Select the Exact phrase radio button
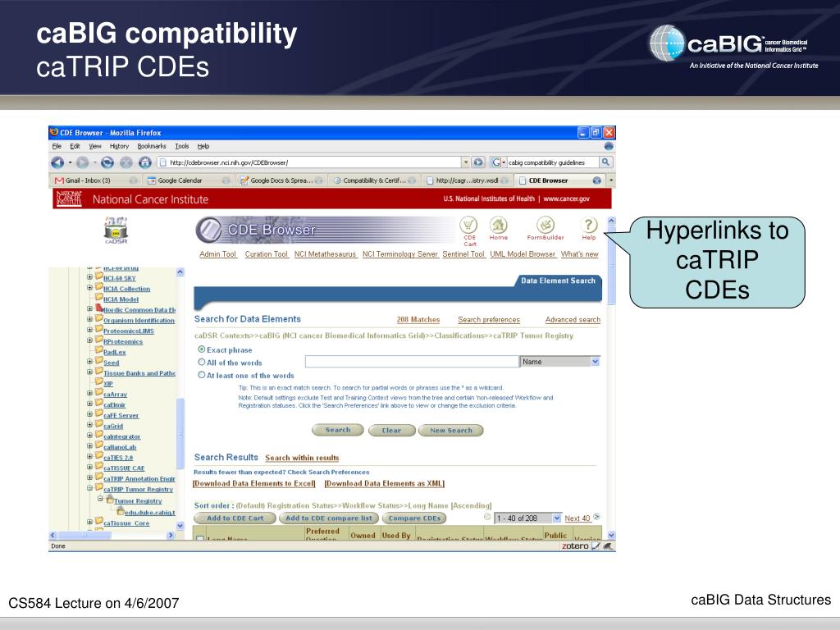Viewport: 840px width, 630px height. [x=202, y=349]
